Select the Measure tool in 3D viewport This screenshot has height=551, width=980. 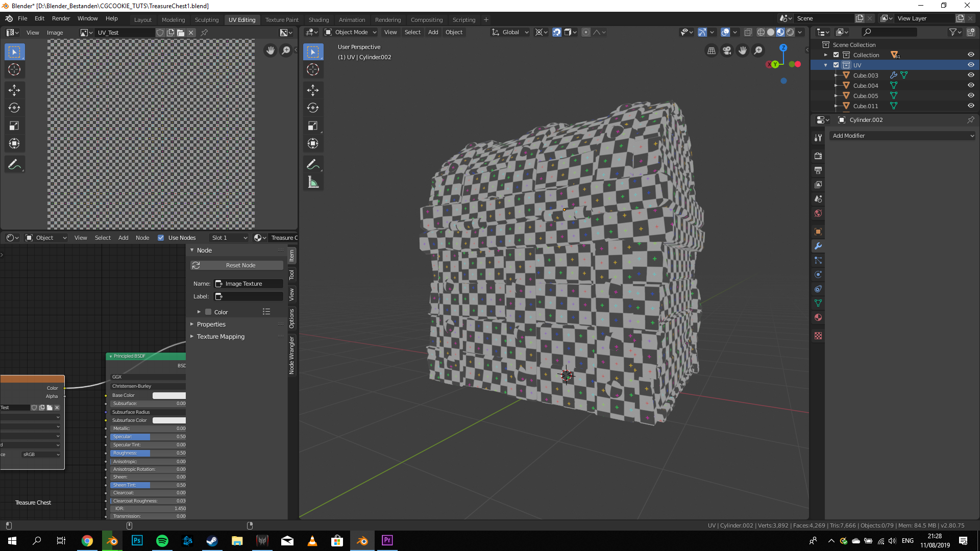coord(313,183)
